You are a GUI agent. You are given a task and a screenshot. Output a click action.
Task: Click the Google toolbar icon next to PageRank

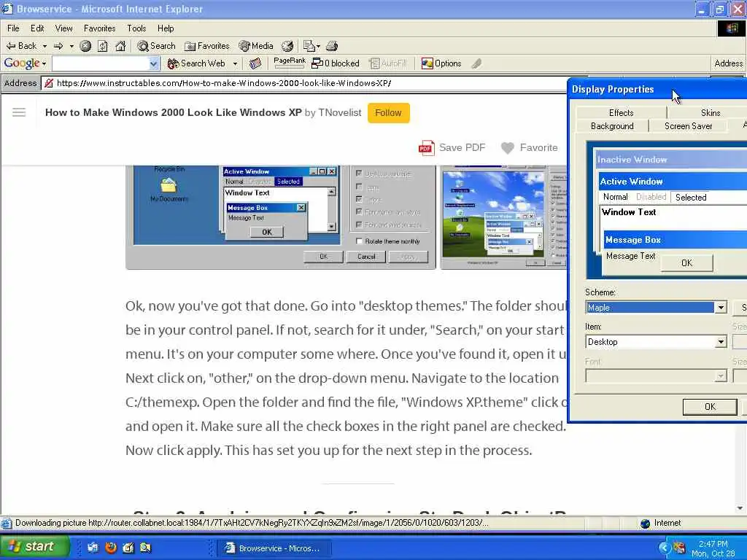pyautogui.click(x=255, y=63)
